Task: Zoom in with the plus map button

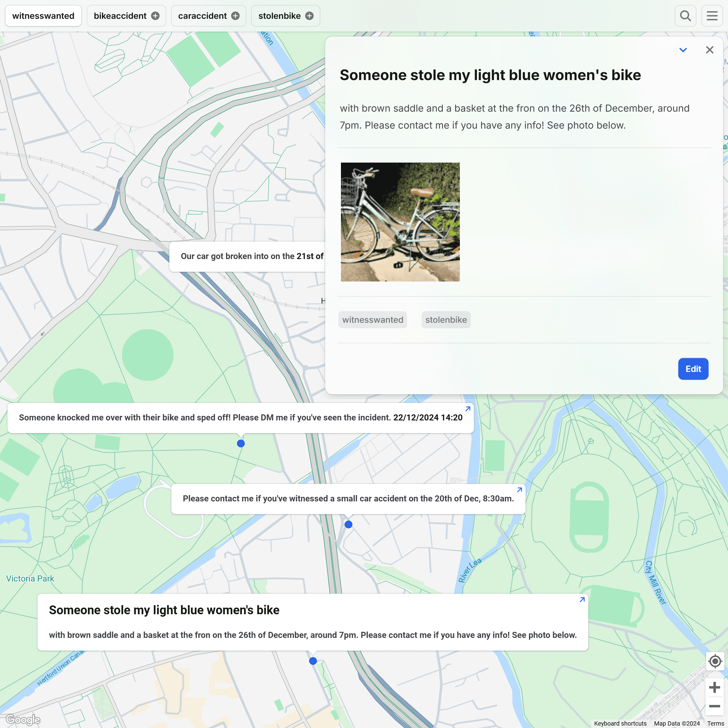Action: pyautogui.click(x=714, y=687)
